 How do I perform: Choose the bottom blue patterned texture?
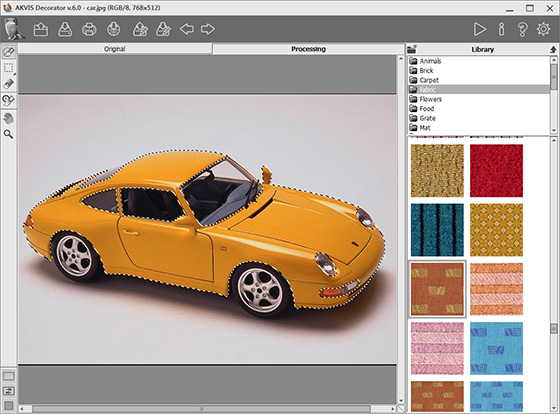click(x=496, y=396)
